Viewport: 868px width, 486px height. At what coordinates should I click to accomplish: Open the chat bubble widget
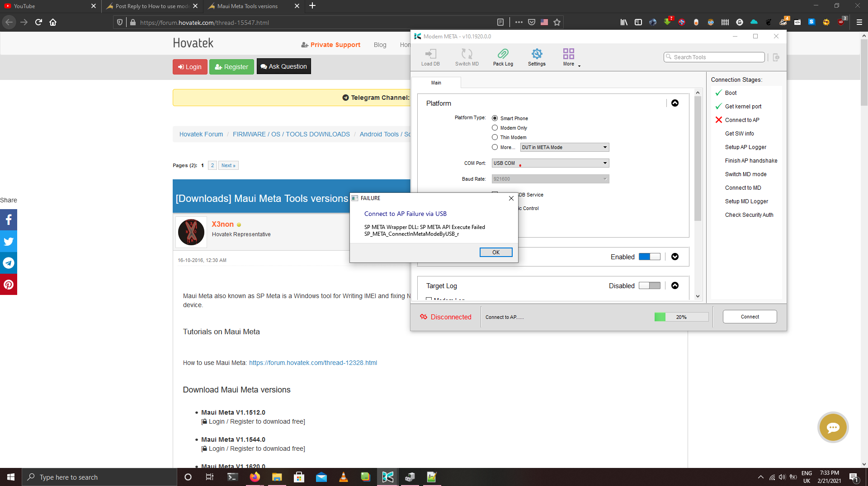(x=833, y=427)
